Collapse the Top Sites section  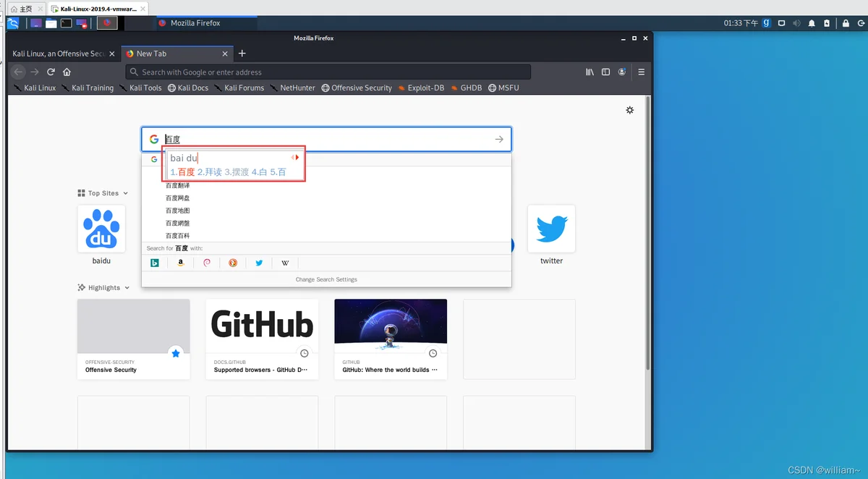(103, 193)
